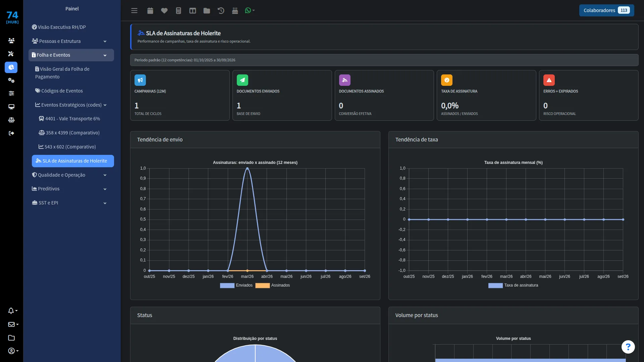Viewport: 644px width, 362px height.
Task: Open the user account dropdown
Action: [x=13, y=351]
